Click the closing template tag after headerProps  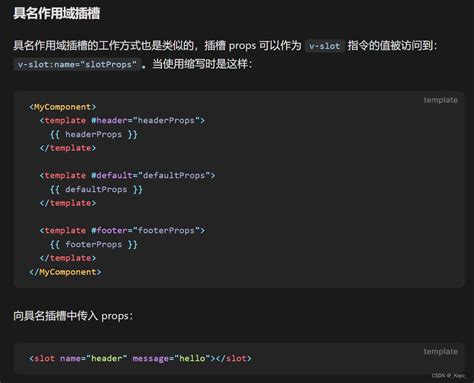pyautogui.click(x=68, y=148)
